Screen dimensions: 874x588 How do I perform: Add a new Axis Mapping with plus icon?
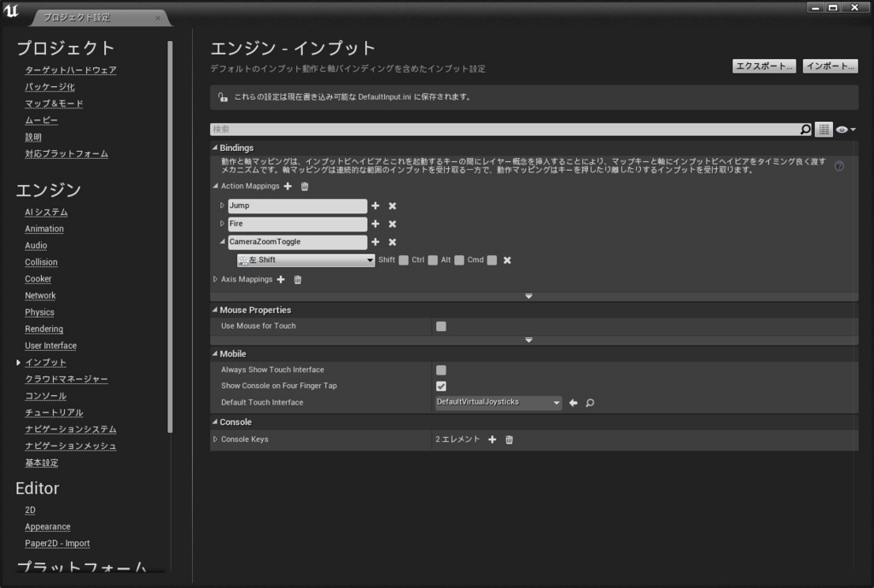pos(281,279)
